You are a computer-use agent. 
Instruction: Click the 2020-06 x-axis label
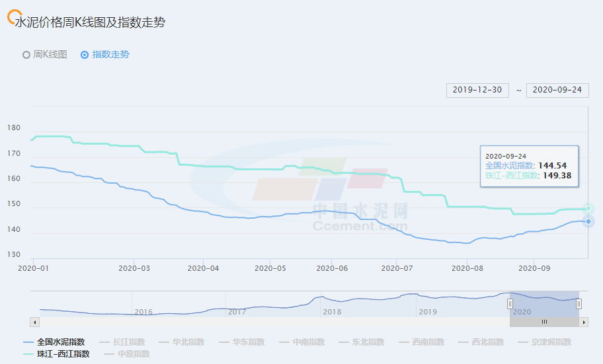click(332, 268)
